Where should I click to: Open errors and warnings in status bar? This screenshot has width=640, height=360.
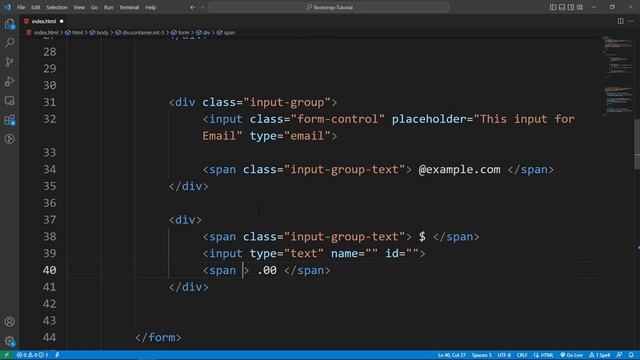pyautogui.click(x=32, y=355)
